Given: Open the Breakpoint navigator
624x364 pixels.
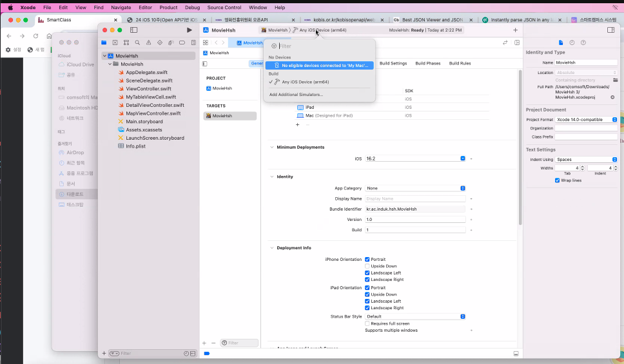Looking at the screenshot, I should (x=182, y=43).
